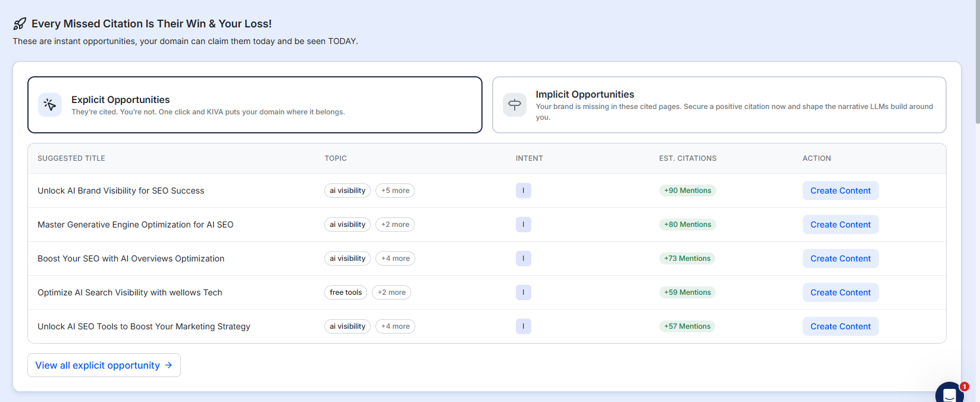
Task: Click the free tools topic tag
Action: (346, 292)
